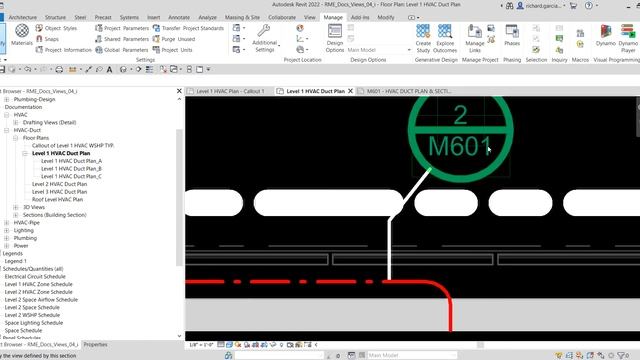Expand the Power node
The height and width of the screenshot is (360, 640).
[x=7, y=246]
